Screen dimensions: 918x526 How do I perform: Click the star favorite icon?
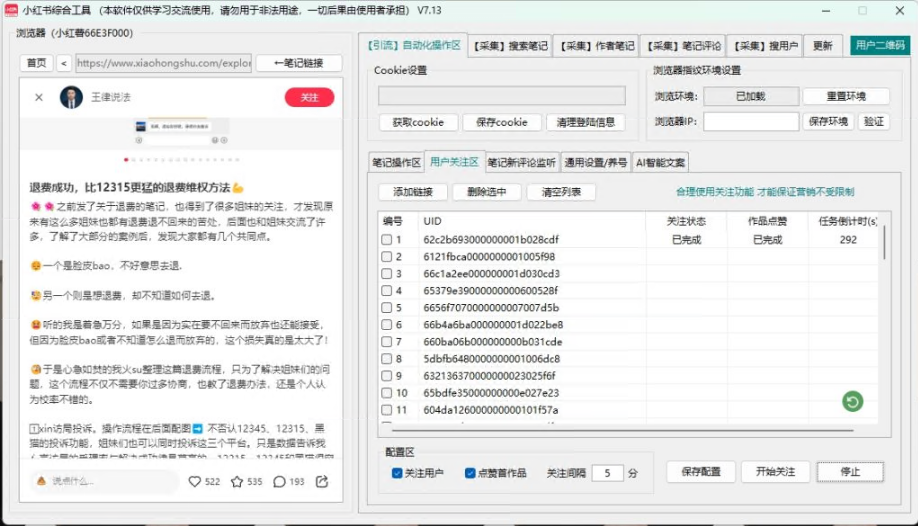(x=237, y=481)
